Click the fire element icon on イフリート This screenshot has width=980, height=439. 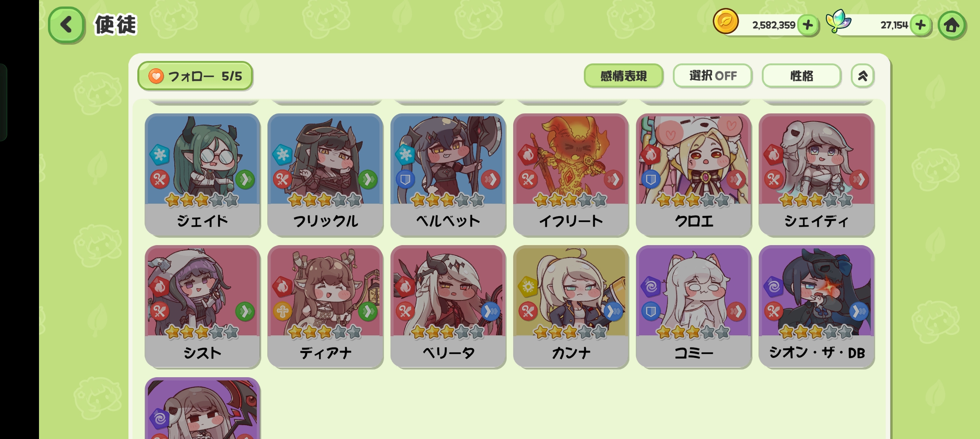(x=528, y=154)
